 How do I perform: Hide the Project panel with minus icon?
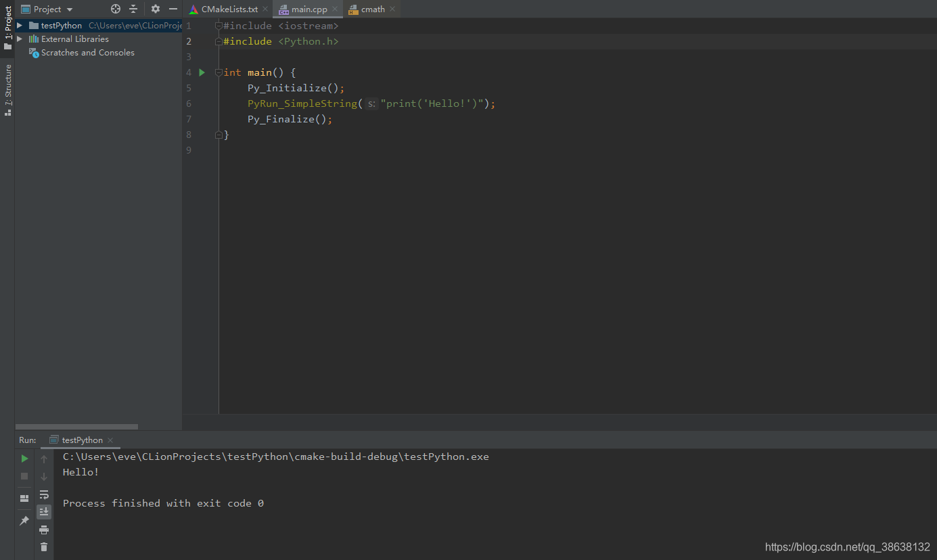coord(173,9)
